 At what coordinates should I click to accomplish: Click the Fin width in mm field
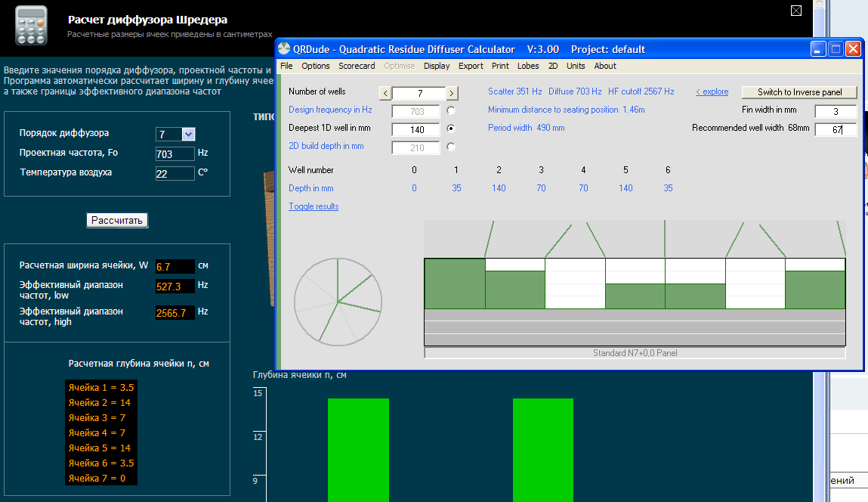coord(836,111)
